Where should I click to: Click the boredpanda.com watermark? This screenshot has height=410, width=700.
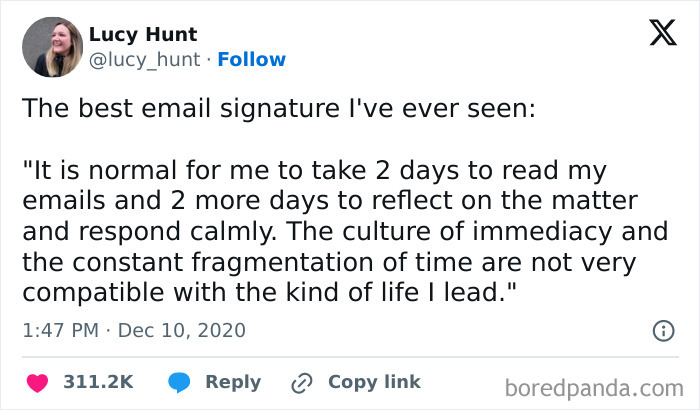click(x=600, y=386)
